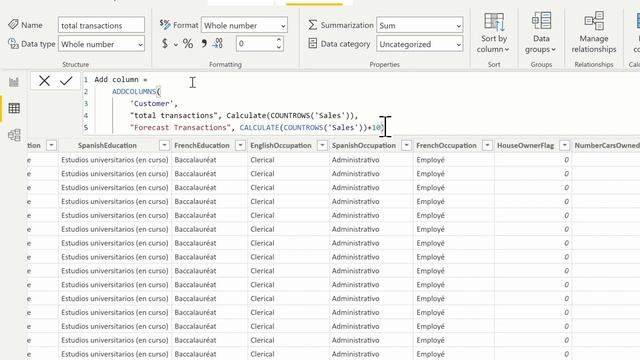
Task: Open SpanishEducation column filter dropdown
Action: (164, 145)
